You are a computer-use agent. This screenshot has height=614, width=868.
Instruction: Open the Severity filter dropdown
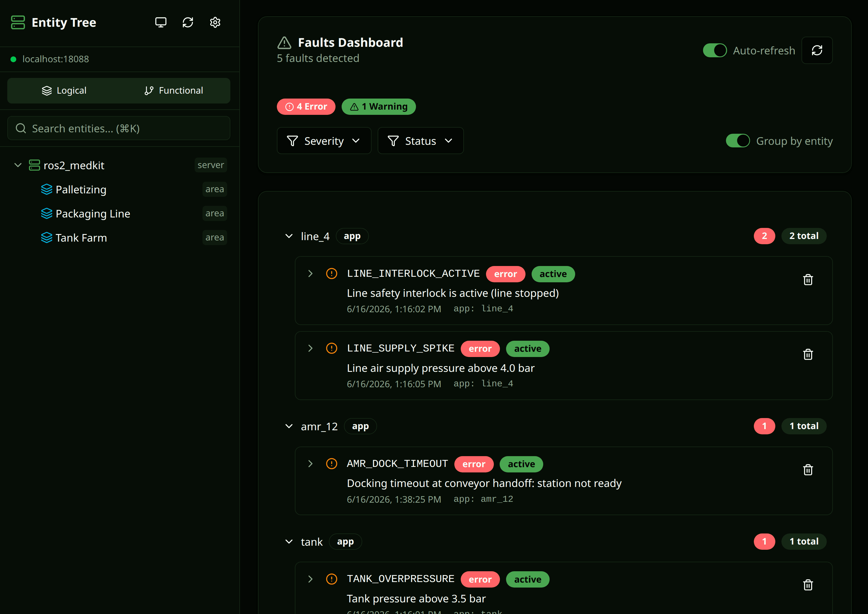click(x=324, y=141)
